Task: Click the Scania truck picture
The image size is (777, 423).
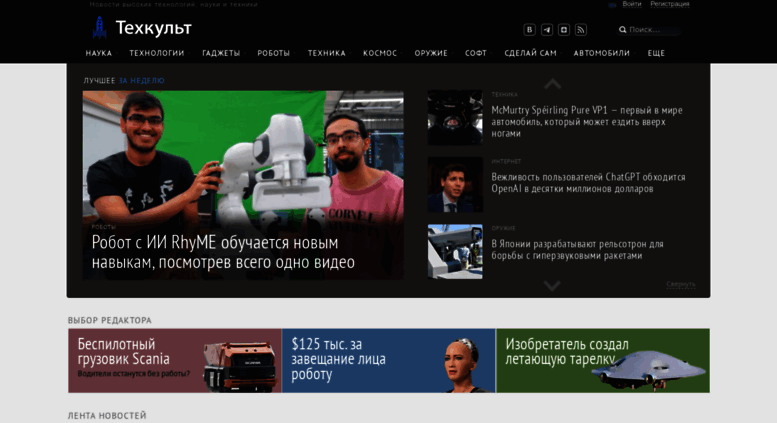Action: click(x=241, y=366)
